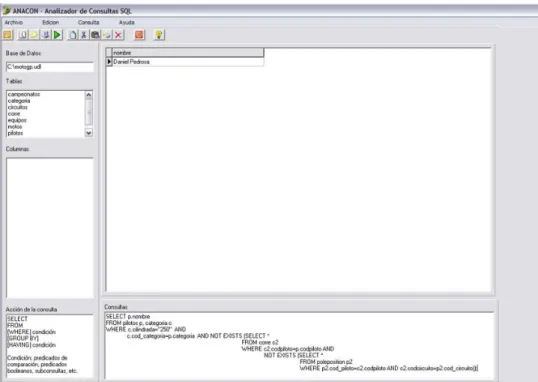Click the FROM poleposition p2 query line
The width and height of the screenshot is (538, 382).
(326, 362)
